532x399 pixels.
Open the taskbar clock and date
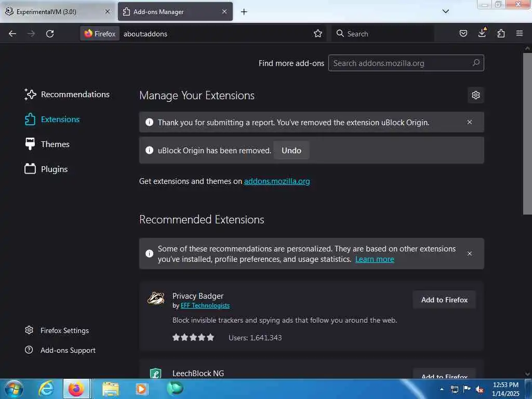coord(506,389)
